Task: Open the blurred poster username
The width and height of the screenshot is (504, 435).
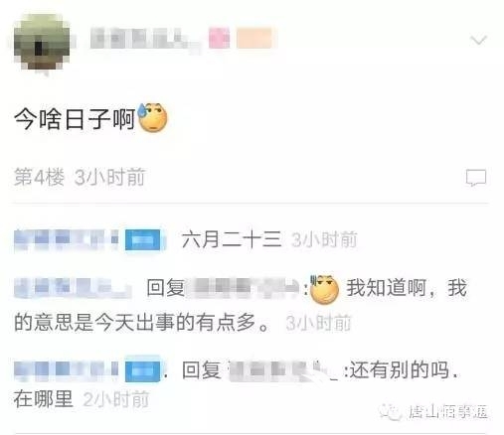Action: (145, 40)
